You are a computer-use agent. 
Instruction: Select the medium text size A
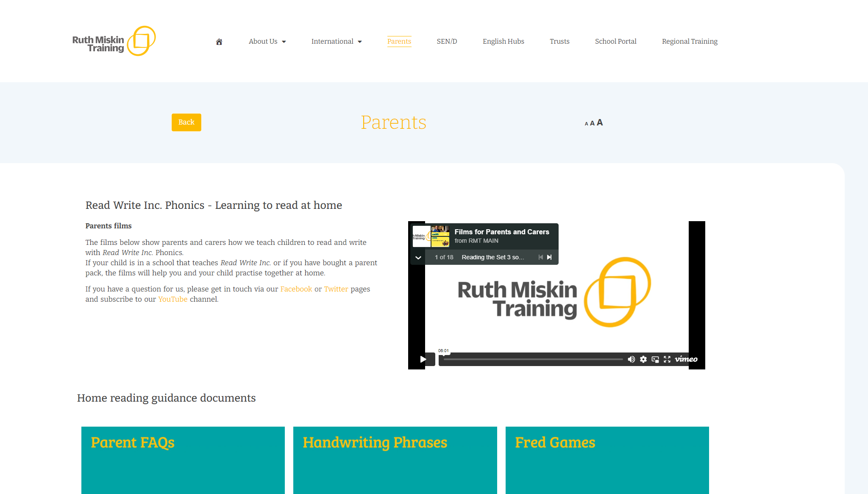592,123
